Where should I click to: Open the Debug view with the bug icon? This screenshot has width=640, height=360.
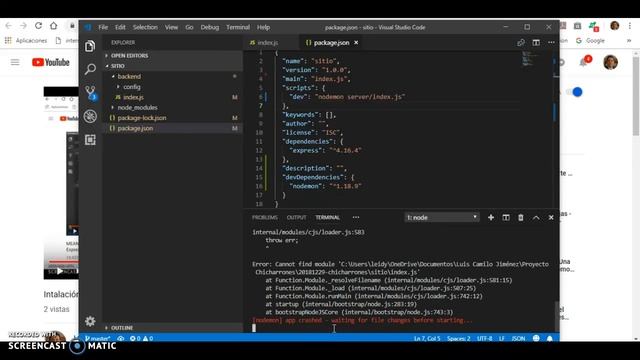90,116
